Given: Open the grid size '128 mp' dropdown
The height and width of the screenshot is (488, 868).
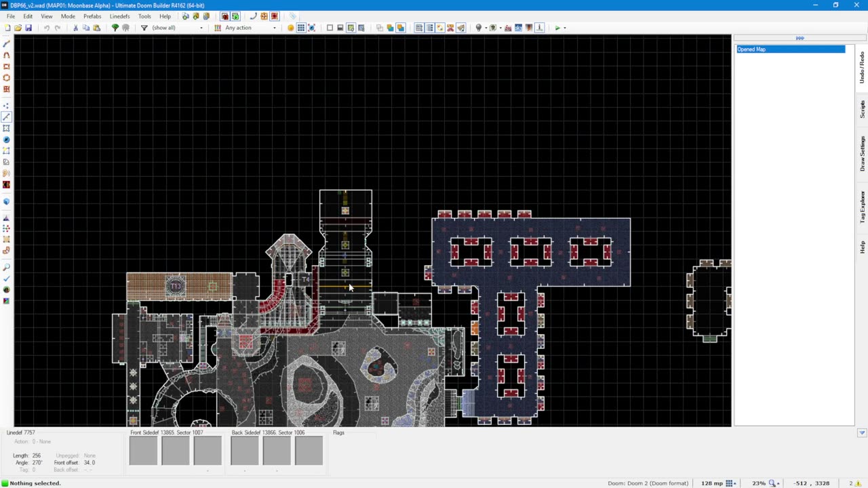Looking at the screenshot, I should pos(719,483).
